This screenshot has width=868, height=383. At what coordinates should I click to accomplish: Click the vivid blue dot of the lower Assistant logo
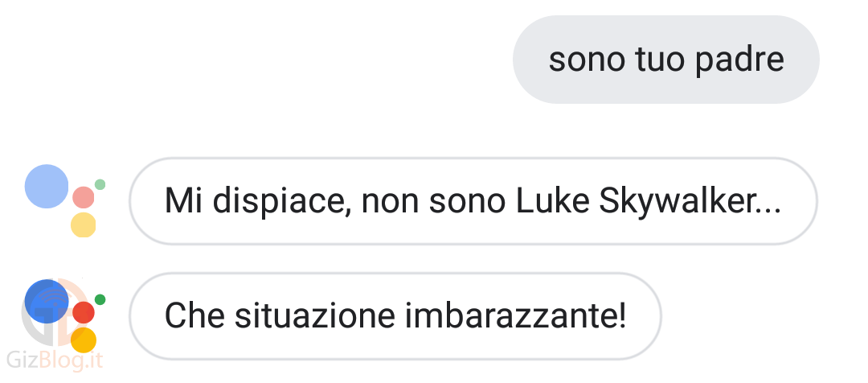point(47,301)
